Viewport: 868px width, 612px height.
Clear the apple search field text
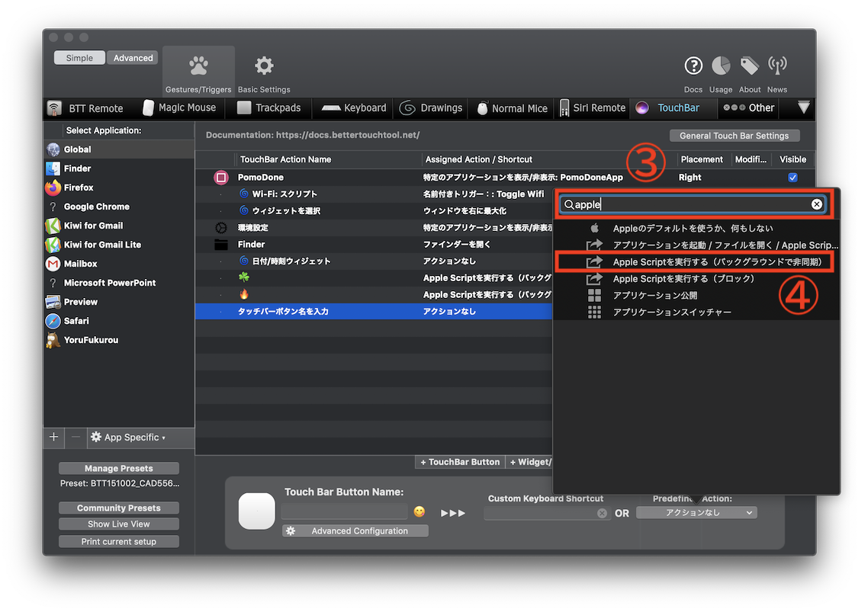[x=816, y=204]
